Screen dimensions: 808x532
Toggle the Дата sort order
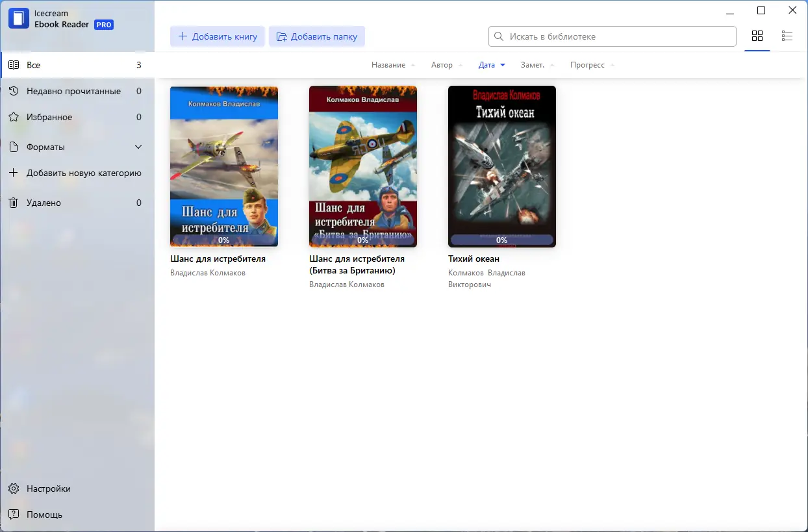492,65
